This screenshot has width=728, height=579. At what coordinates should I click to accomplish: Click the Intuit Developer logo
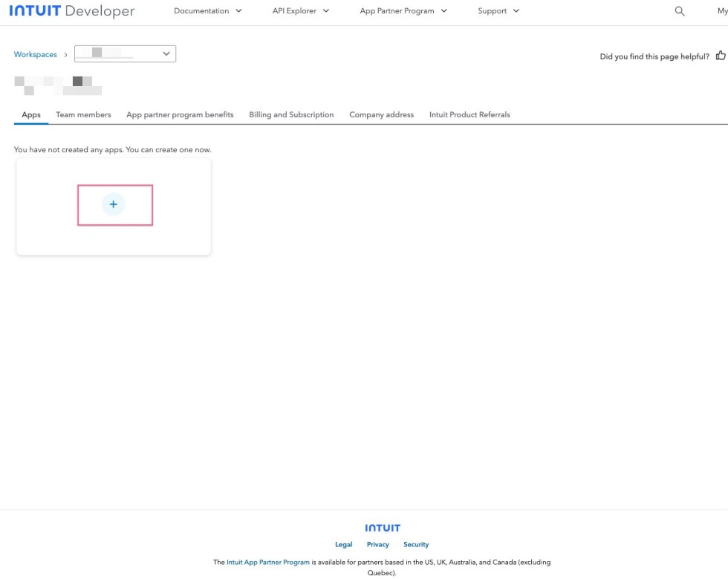click(x=72, y=10)
